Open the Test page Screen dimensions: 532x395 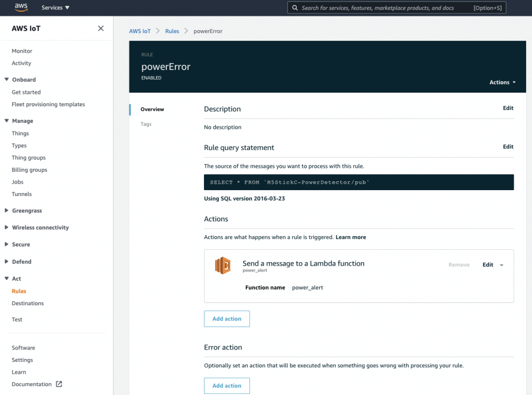click(17, 319)
